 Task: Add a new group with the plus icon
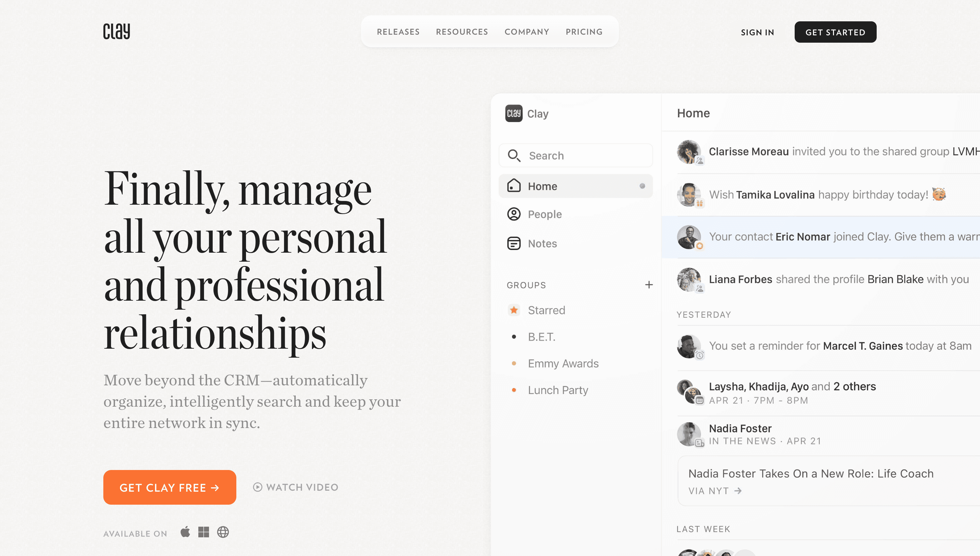tap(649, 284)
